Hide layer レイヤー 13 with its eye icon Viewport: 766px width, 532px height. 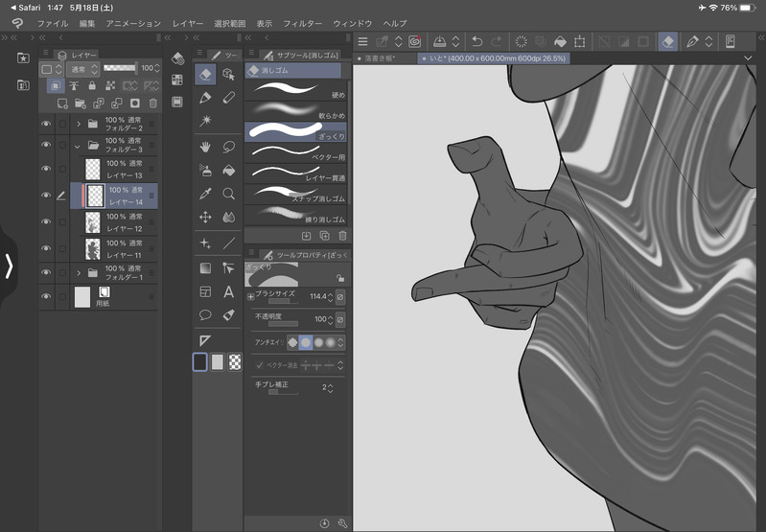46,171
